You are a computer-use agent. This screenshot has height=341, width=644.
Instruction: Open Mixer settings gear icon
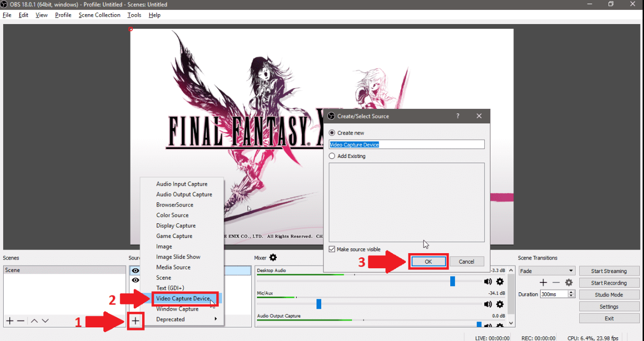tap(273, 257)
